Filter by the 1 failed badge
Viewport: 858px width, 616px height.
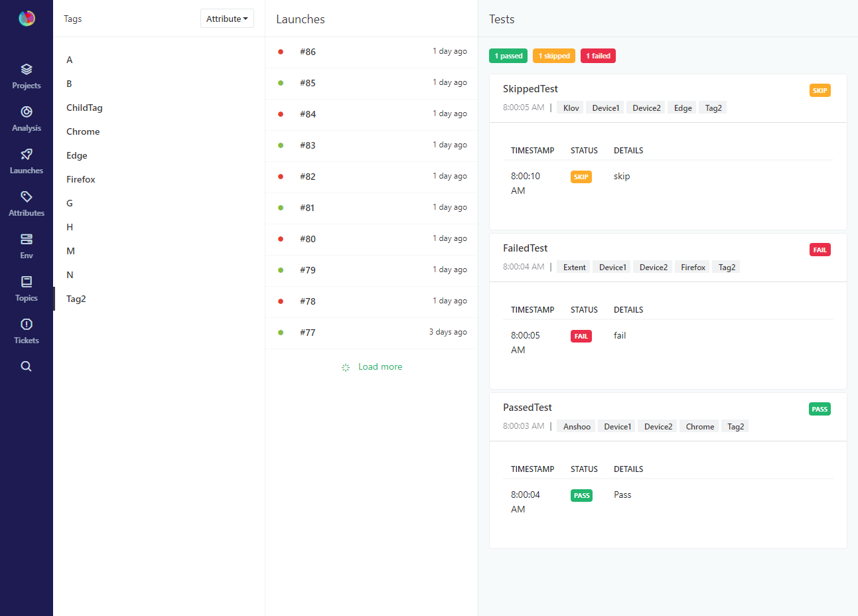tap(598, 56)
